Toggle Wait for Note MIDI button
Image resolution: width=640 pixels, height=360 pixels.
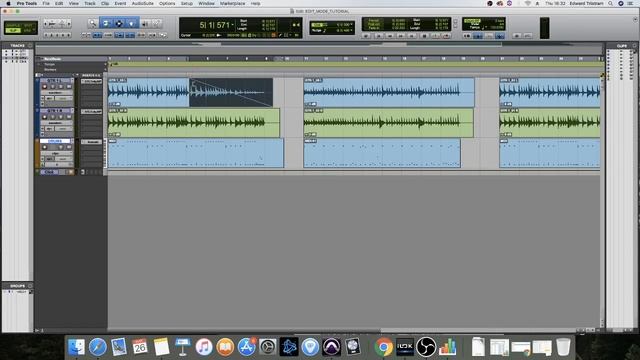click(467, 36)
